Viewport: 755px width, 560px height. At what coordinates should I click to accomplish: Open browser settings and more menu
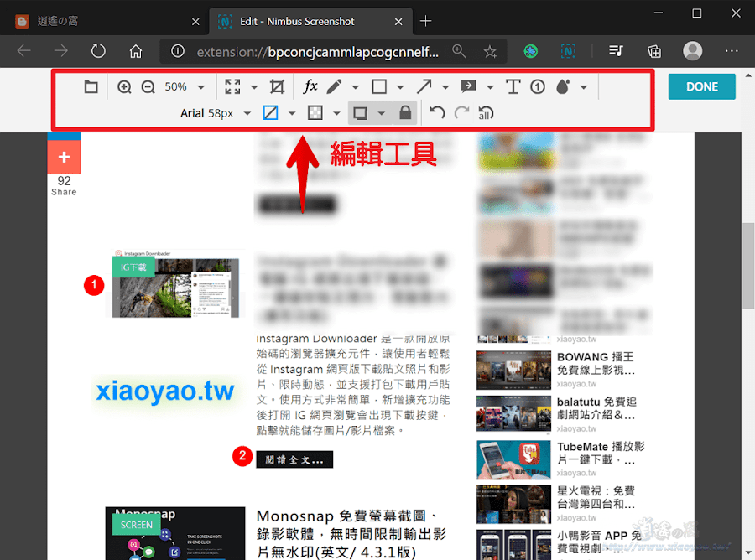[732, 51]
